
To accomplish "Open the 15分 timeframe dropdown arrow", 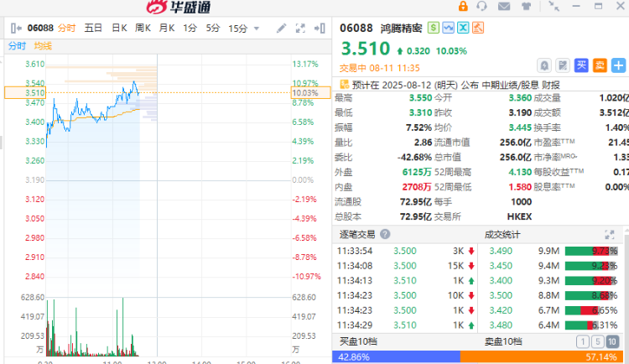I will pyautogui.click(x=255, y=29).
